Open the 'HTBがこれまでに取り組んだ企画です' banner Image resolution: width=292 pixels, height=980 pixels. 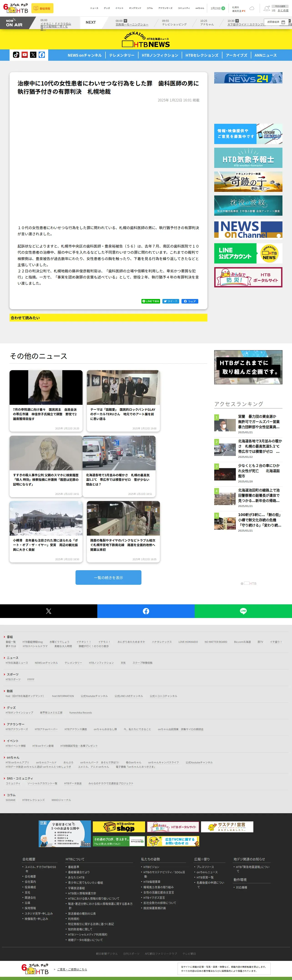pyautogui.click(x=248, y=367)
